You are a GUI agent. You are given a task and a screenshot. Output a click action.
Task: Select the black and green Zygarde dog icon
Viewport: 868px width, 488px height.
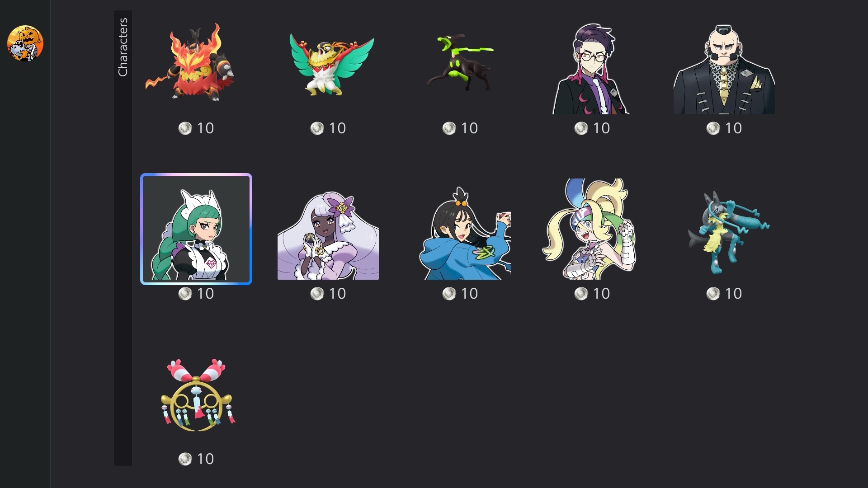pyautogui.click(x=460, y=62)
